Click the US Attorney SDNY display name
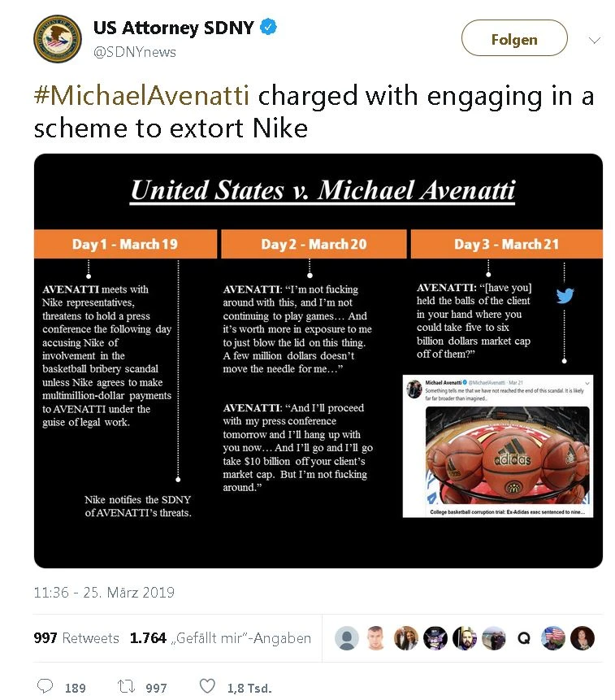 172,28
